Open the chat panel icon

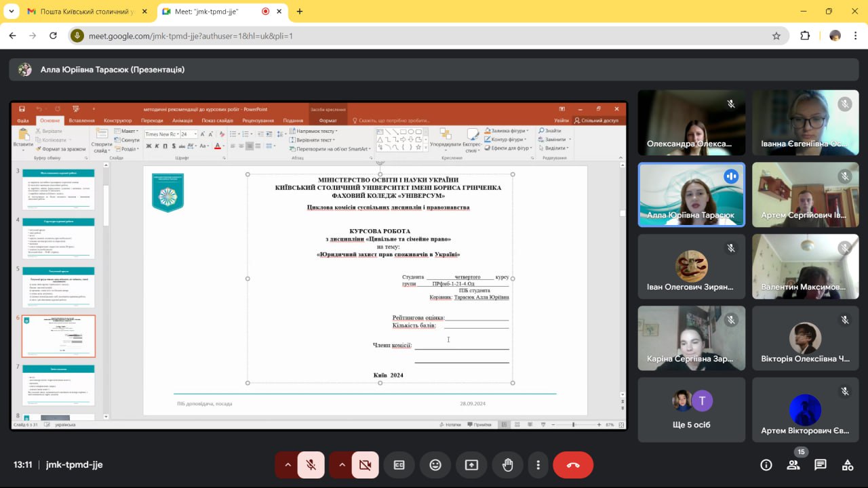click(821, 465)
